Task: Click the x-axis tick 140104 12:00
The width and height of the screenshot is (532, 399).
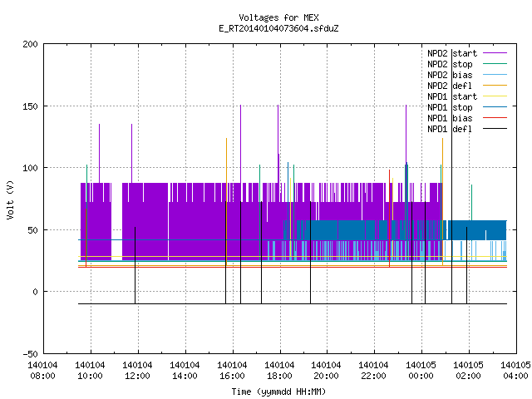Action: point(137,371)
